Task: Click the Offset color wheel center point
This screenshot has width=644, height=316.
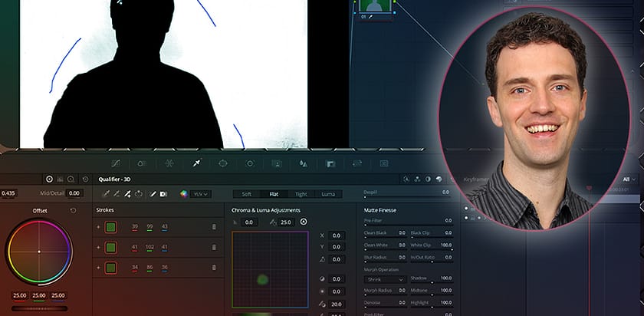Action: pos(39,252)
